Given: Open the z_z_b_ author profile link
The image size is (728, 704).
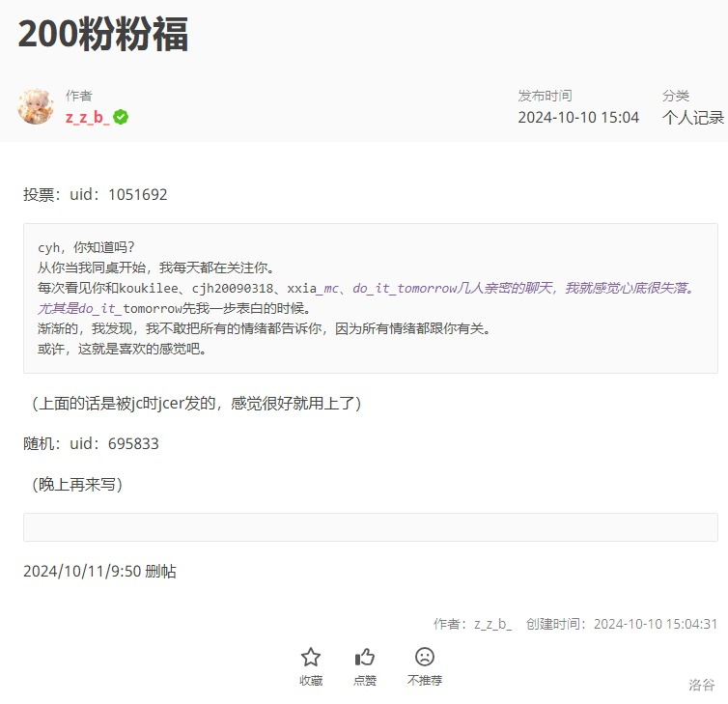Looking at the screenshot, I should [x=87, y=117].
